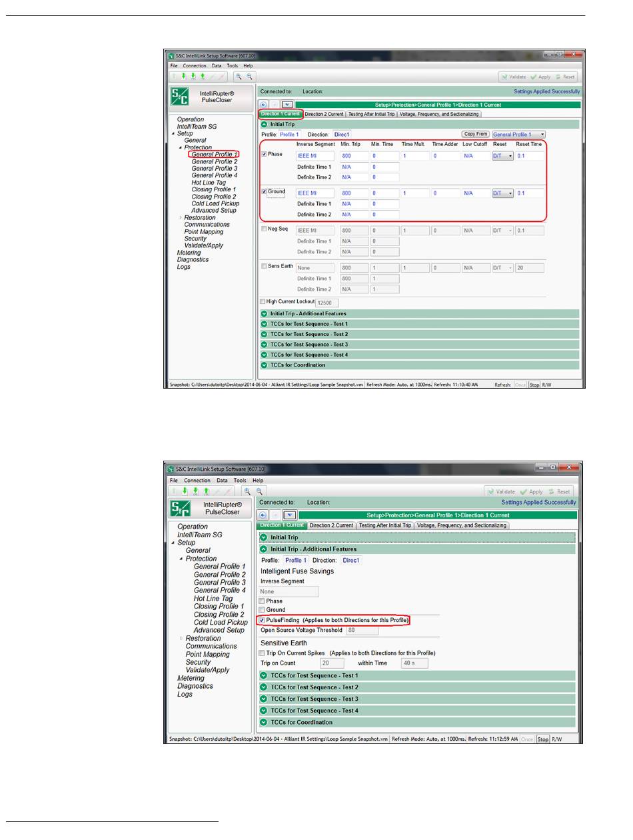Click the S&C logo in the upper window sidebar
Viewport: 633px width, 840px height.
point(181,96)
